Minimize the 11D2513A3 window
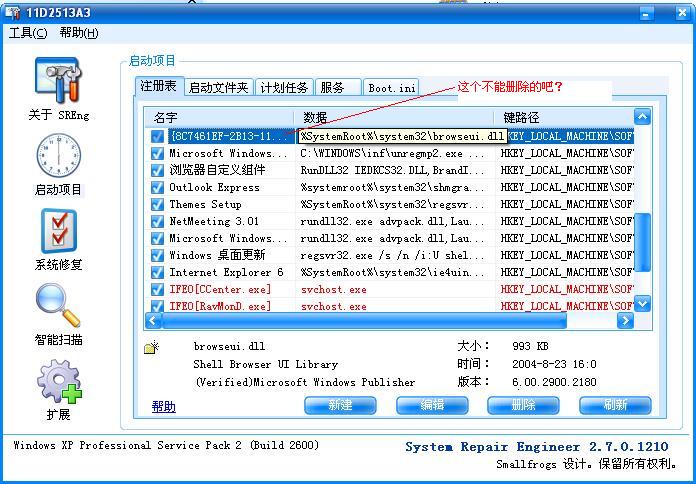This screenshot has width=696, height=484. click(x=646, y=13)
